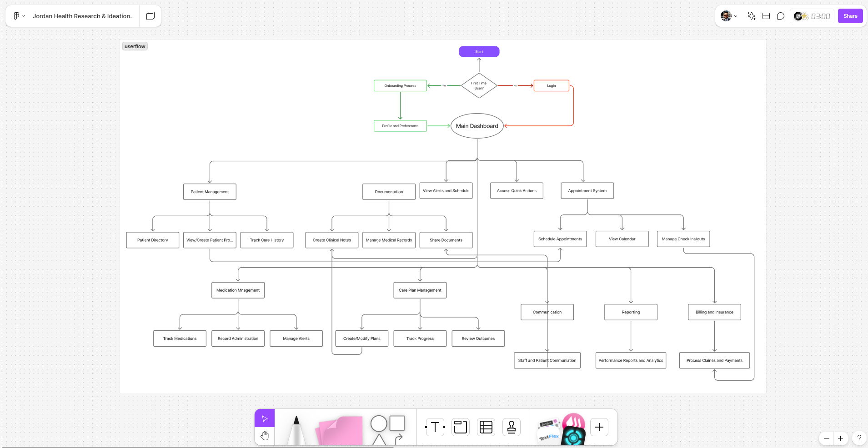The width and height of the screenshot is (868, 448).
Task: Select the Medication Mnagement box
Action: pos(238,290)
